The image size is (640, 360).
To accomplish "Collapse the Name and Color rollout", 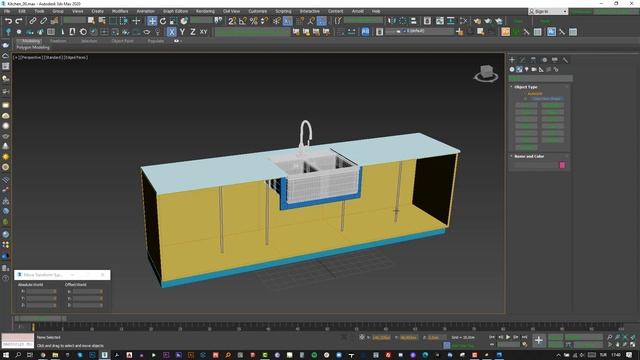I will (x=529, y=156).
